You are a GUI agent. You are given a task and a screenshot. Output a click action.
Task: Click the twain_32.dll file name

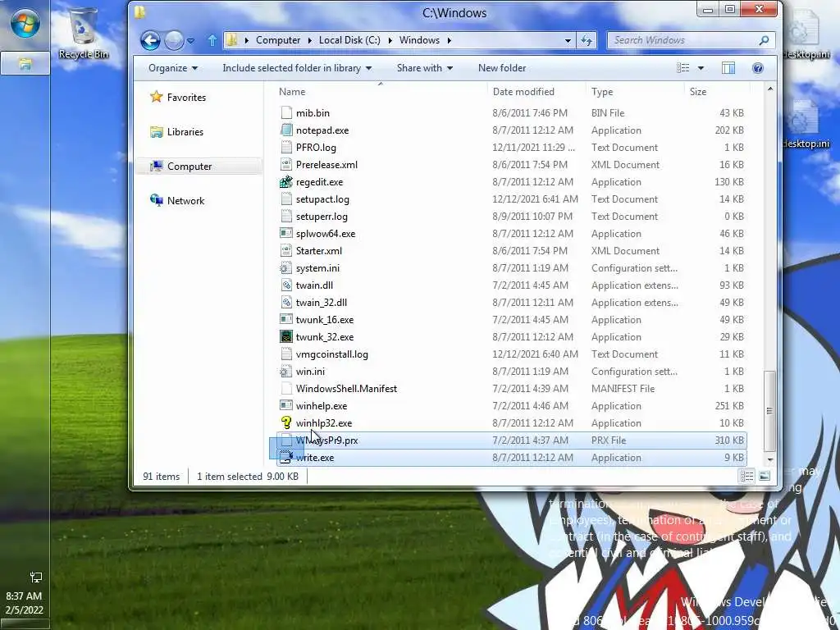[322, 303]
